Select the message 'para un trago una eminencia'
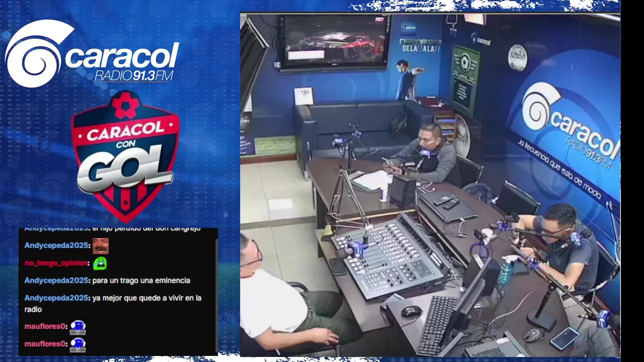Image resolution: width=644 pixels, height=362 pixels. point(141,281)
